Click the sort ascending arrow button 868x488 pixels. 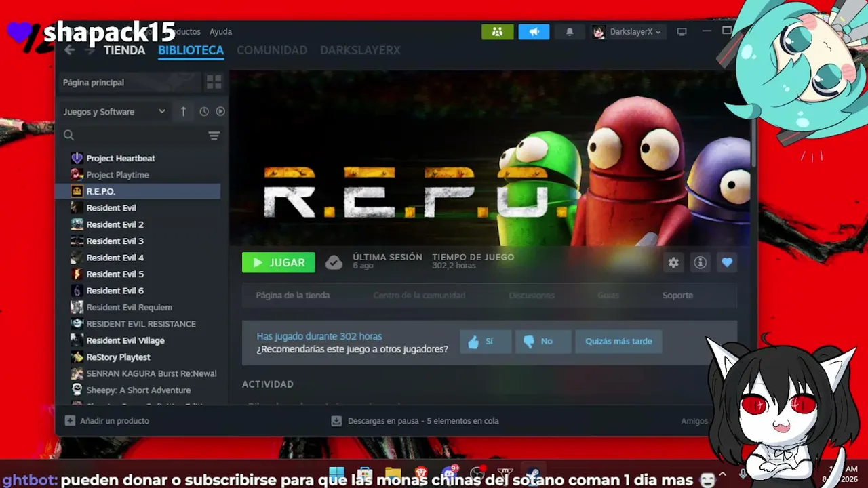pos(183,111)
